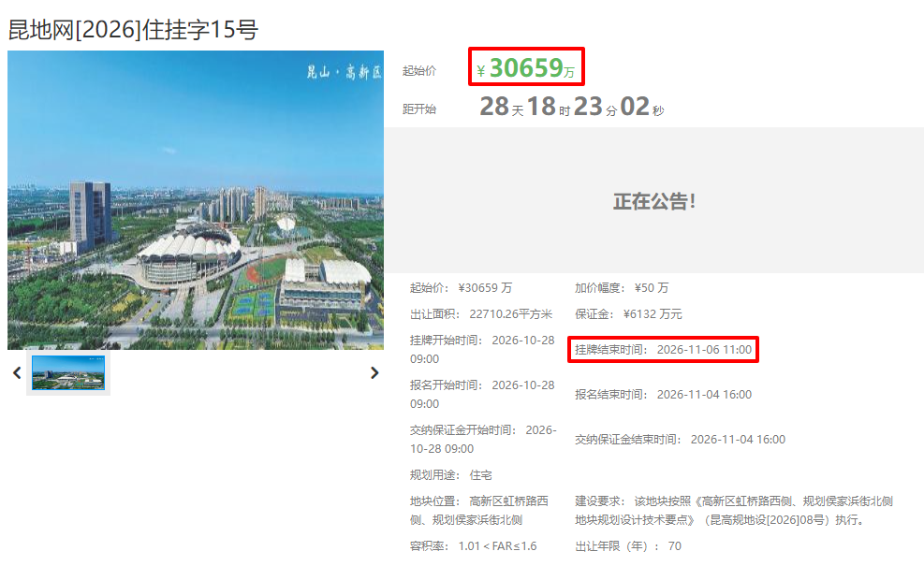Select the Kunshan stadium thumbnail image
Image resolution: width=924 pixels, height=566 pixels.
[68, 373]
